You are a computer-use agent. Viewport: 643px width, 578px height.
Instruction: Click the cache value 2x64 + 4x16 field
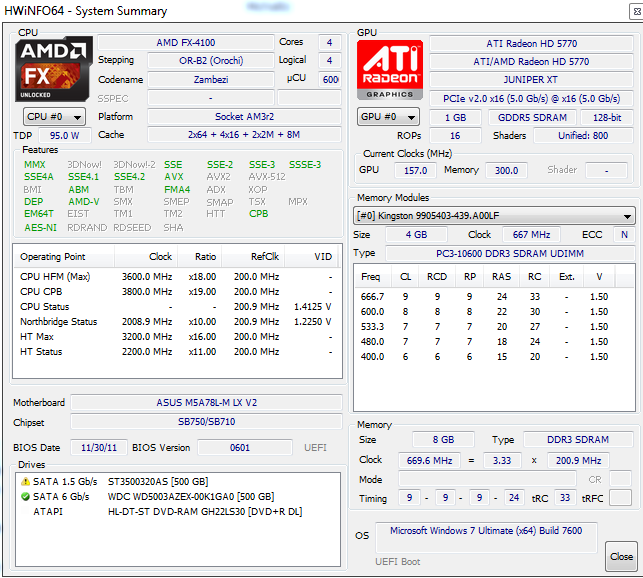pos(244,135)
